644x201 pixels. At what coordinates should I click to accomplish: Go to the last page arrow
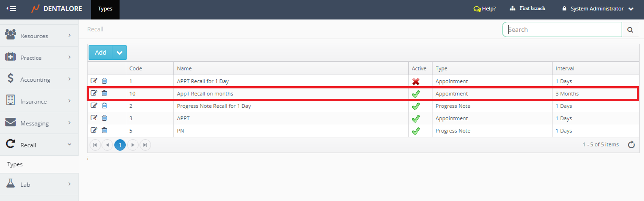[x=145, y=145]
